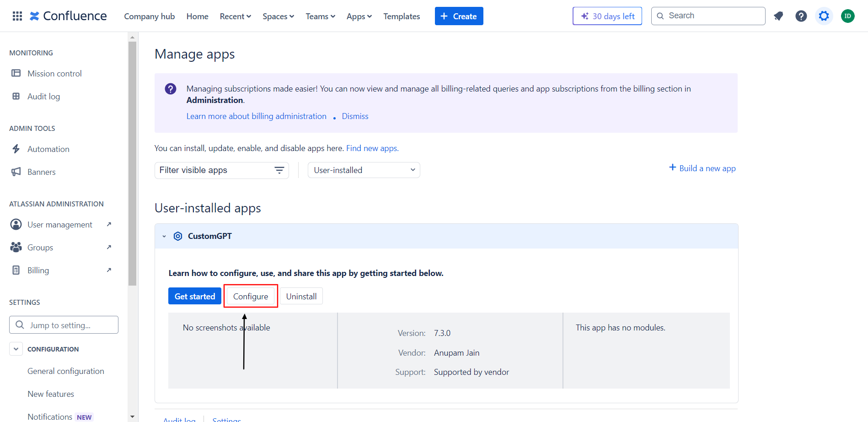868x422 pixels.
Task: Click the sidebar scrollbar down arrow
Action: pyautogui.click(x=133, y=417)
